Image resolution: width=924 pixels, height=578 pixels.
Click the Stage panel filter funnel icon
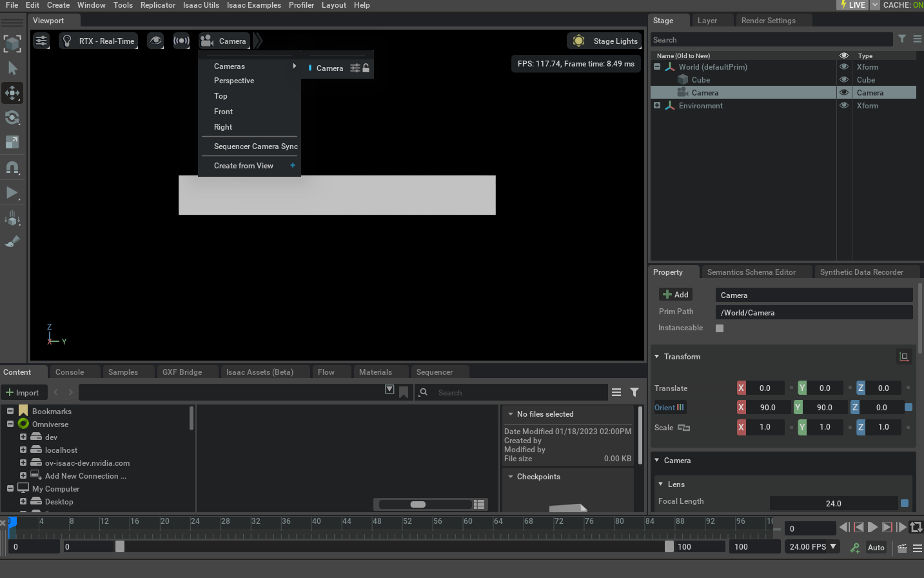902,39
